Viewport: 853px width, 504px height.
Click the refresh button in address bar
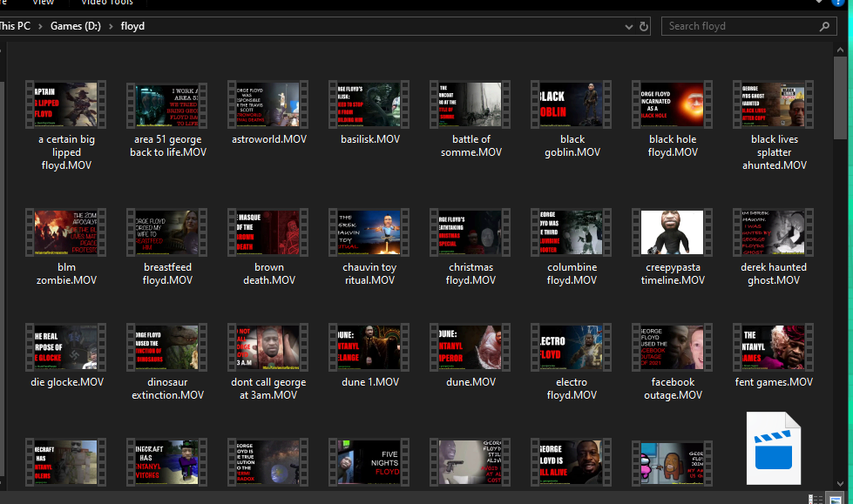pos(644,26)
